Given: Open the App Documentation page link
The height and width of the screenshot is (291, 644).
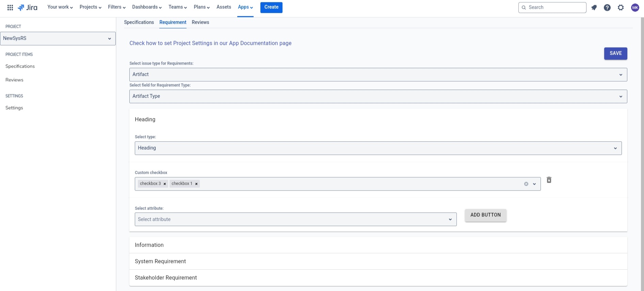Looking at the screenshot, I should tap(210, 43).
